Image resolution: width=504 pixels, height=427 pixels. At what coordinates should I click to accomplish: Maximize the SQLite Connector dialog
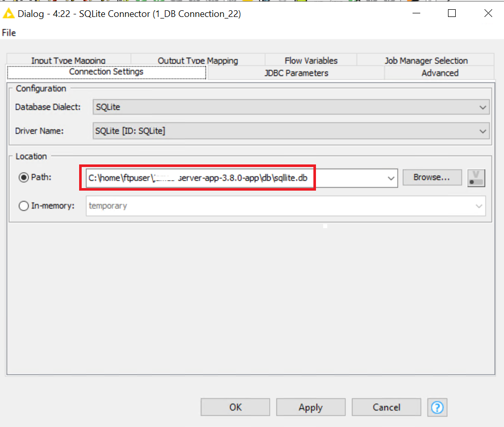452,13
